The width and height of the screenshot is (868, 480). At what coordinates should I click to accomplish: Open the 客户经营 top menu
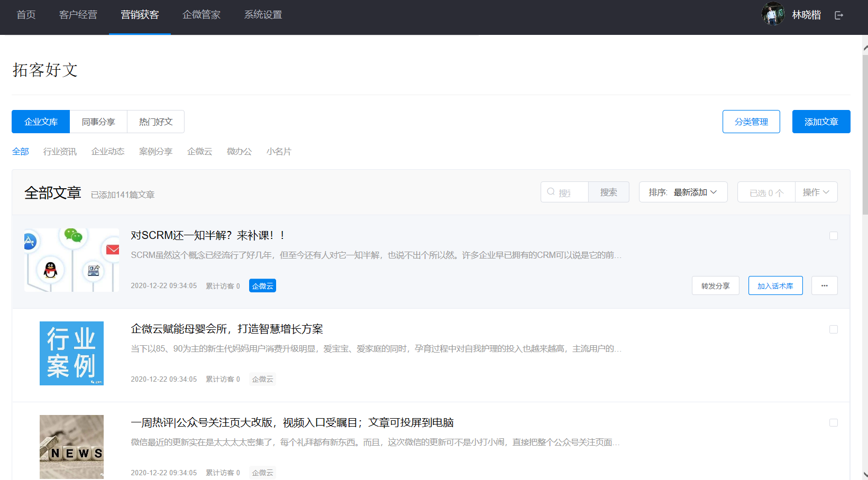pos(78,15)
